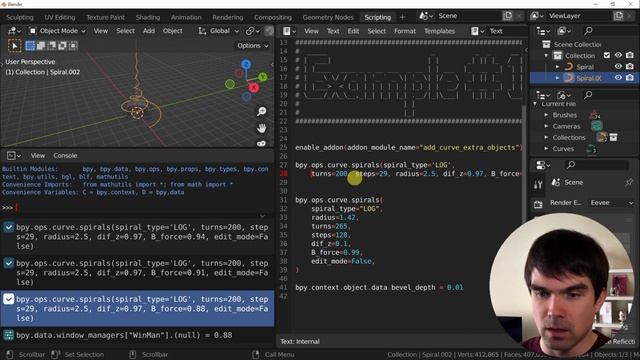The height and width of the screenshot is (360, 640).
Task: Expand the Spiral object tree row
Action: [558, 67]
